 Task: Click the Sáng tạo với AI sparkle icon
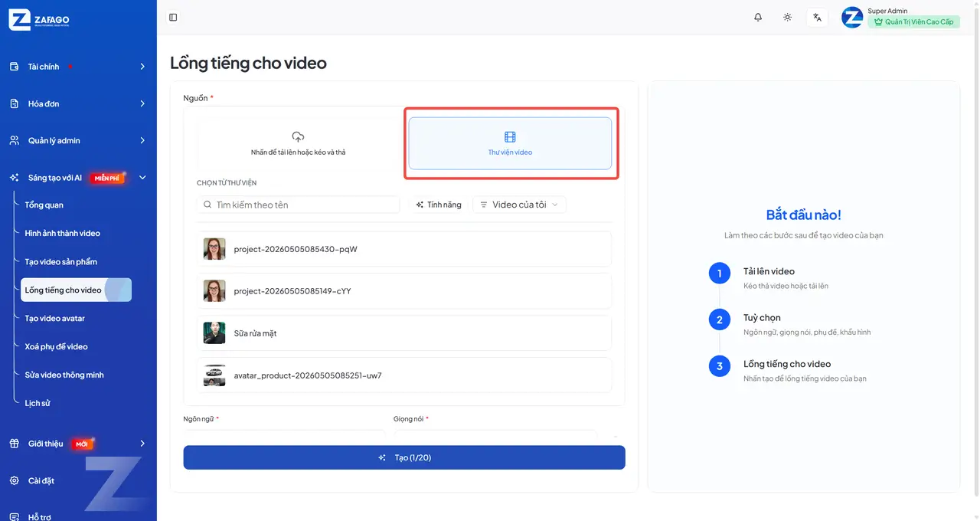pos(14,178)
